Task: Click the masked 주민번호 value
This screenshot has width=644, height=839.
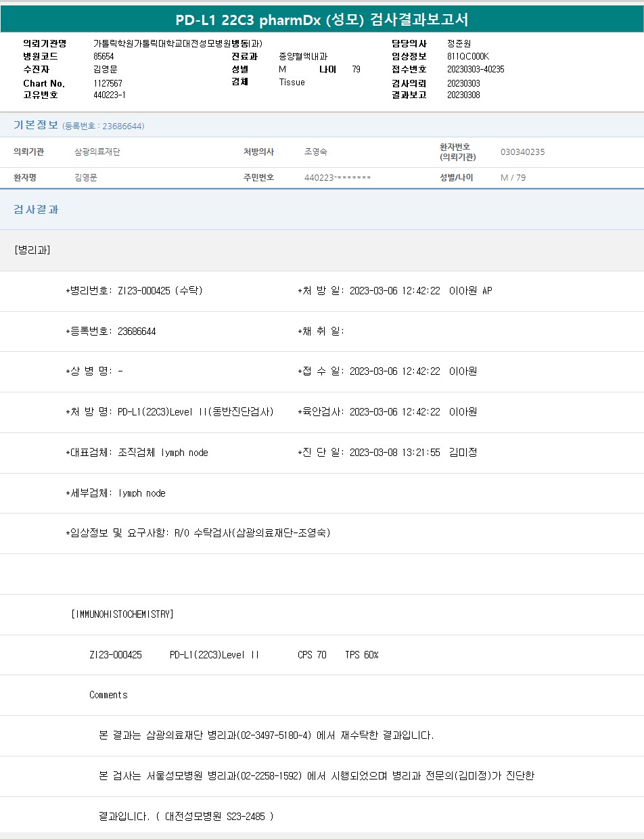Action: [338, 178]
